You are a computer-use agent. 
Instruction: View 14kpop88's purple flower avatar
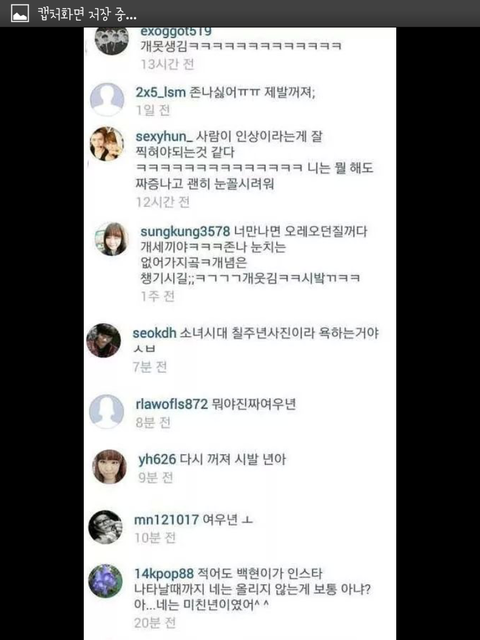106,581
